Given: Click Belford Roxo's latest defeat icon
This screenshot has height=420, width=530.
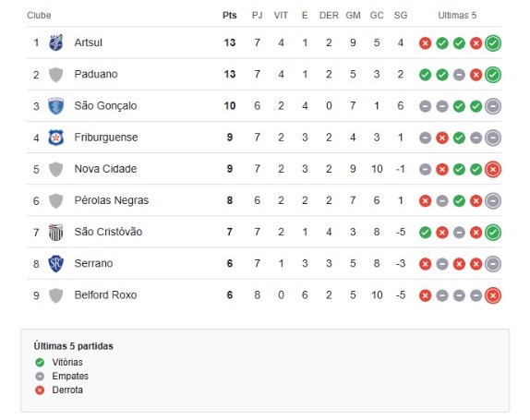Looking at the screenshot, I should tap(493, 295).
